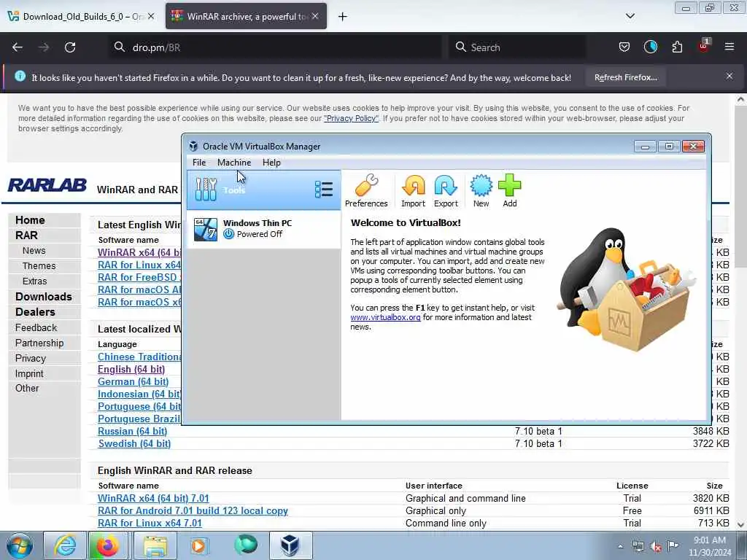Image resolution: width=747 pixels, height=560 pixels.
Task: Click the Firefox account avatar icon
Action: tap(650, 47)
